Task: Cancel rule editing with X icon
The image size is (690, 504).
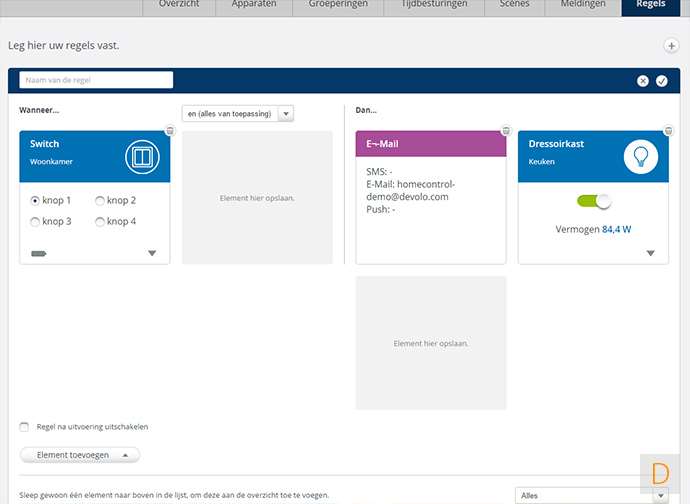Action: pos(643,81)
